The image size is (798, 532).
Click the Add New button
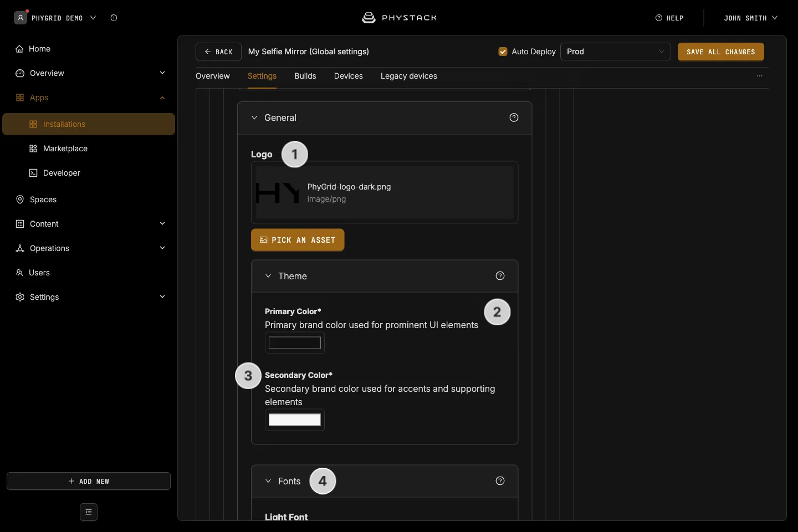89,481
